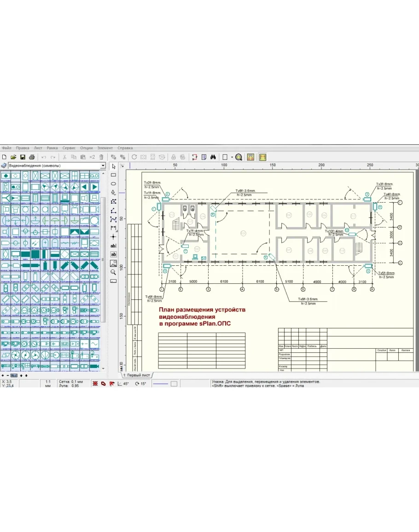Open the Правка menu
Viewport: 419px width, 532px height.
point(23,148)
